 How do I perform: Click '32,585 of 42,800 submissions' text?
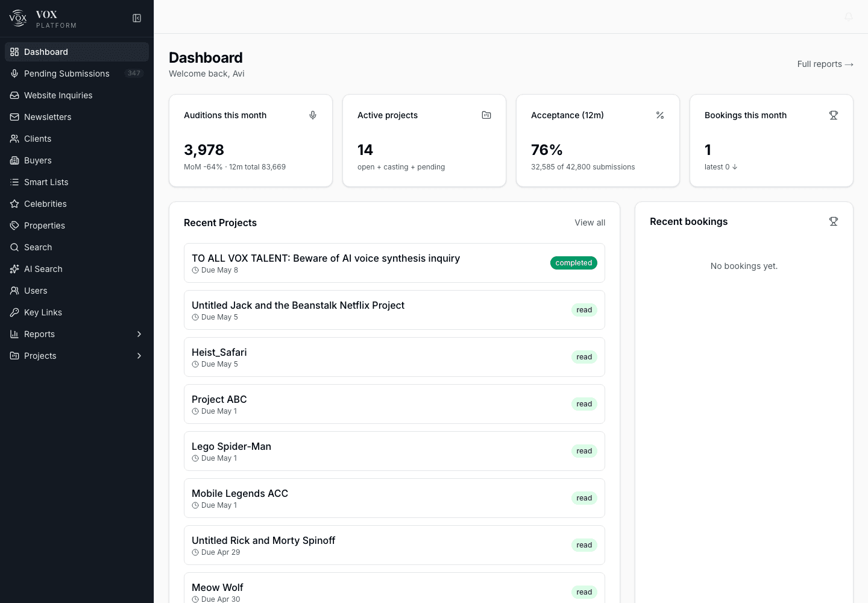point(583,167)
